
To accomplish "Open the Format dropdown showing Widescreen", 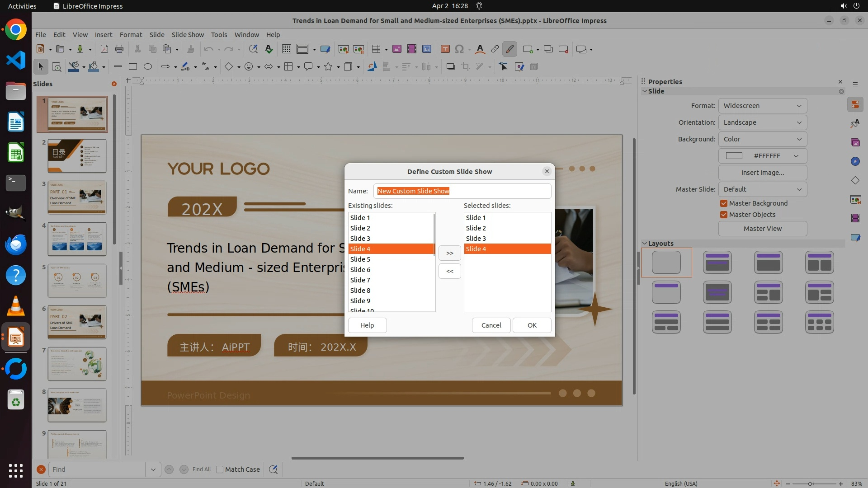I will 762,106.
